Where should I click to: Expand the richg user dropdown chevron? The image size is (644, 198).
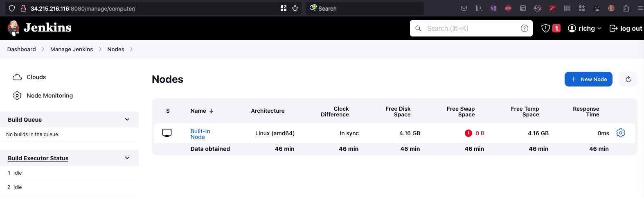[x=599, y=28]
